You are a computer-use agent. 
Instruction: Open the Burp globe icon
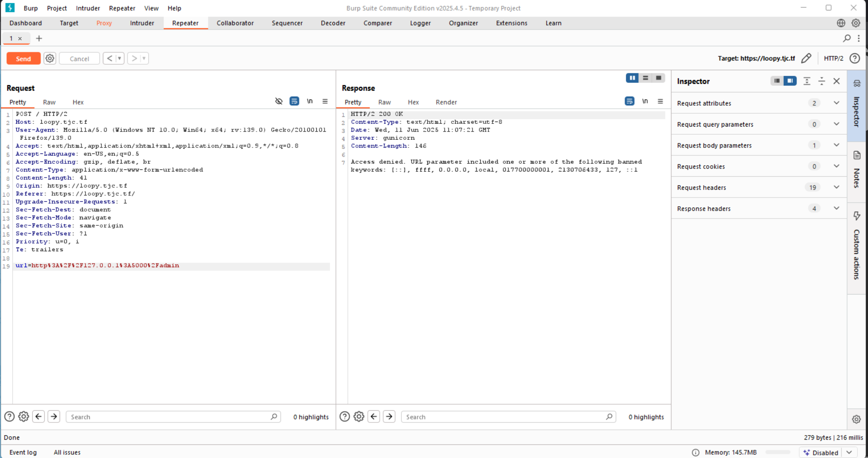coord(841,23)
